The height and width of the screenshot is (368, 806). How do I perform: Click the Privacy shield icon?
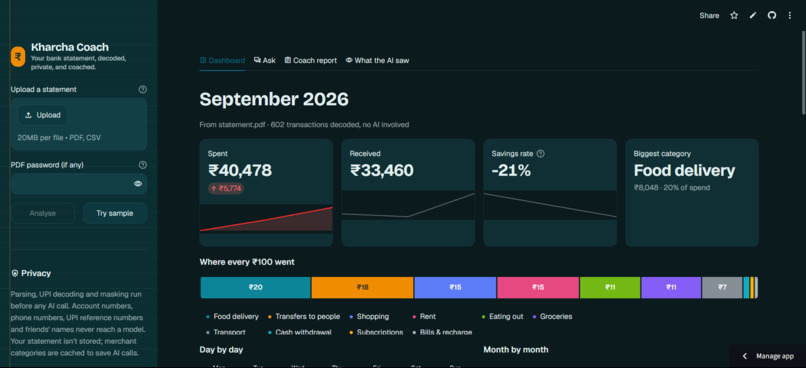(x=15, y=273)
